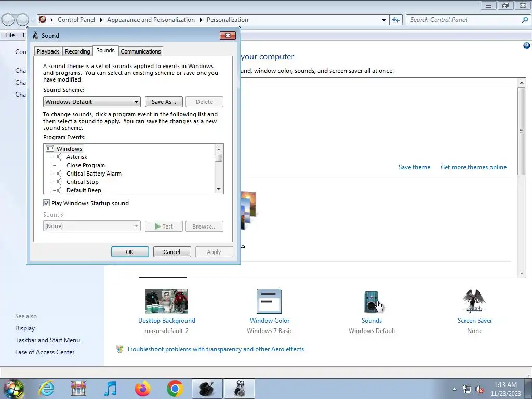
Task: Click Personalization in the breadcrumb
Action: pyautogui.click(x=228, y=20)
